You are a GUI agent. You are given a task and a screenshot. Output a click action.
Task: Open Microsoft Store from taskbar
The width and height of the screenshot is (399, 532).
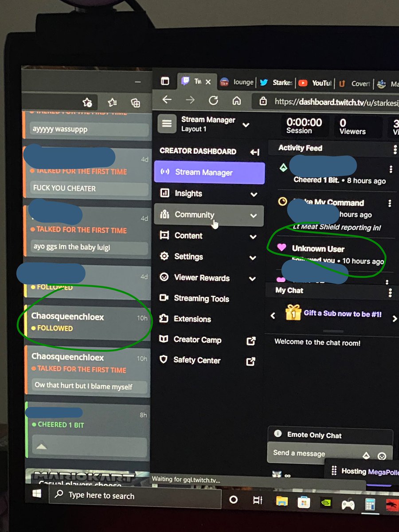[x=303, y=502]
